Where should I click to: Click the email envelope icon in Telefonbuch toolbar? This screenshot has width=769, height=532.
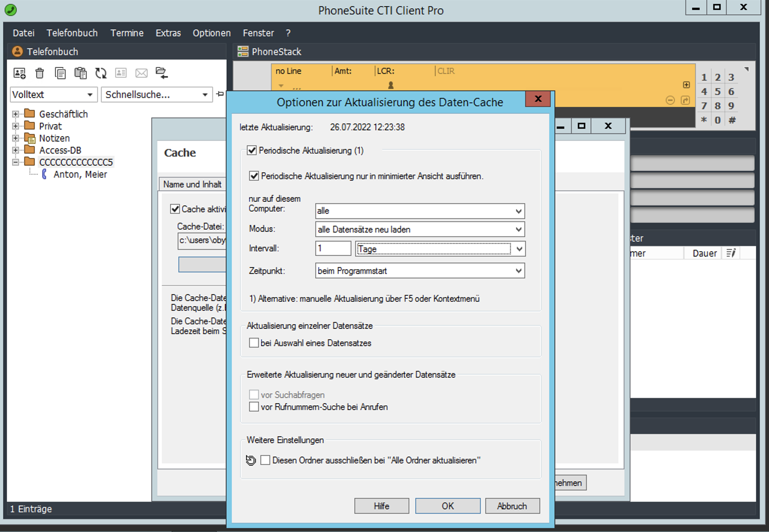click(141, 73)
